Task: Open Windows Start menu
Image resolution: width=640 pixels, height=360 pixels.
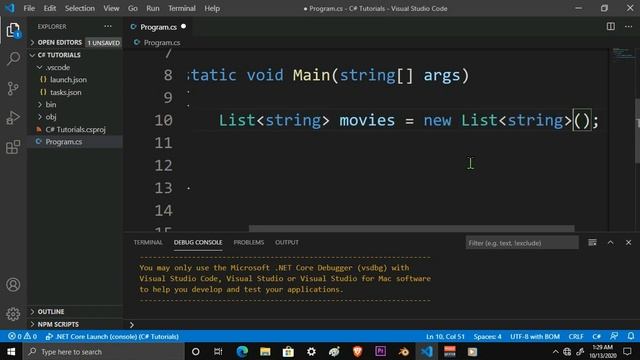Action: click(11, 351)
